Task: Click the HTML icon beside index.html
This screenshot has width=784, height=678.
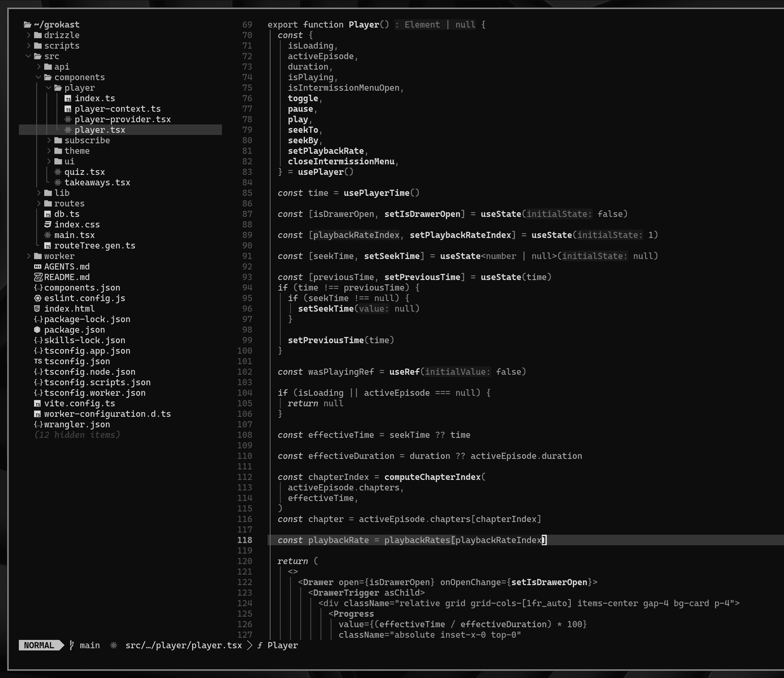Action: pyautogui.click(x=37, y=308)
